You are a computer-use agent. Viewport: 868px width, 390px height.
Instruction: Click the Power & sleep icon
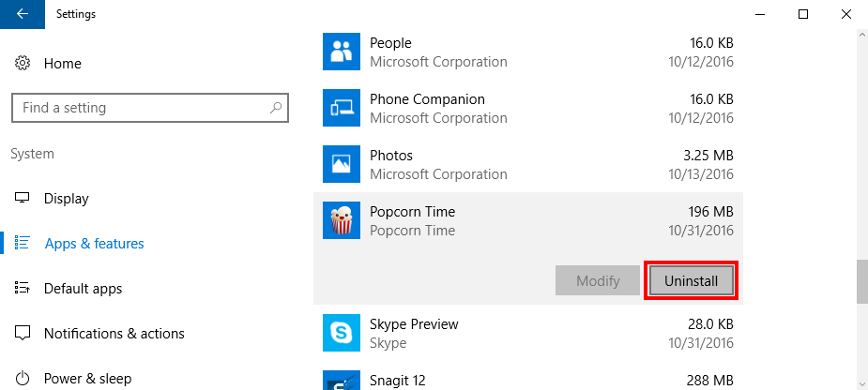tap(23, 379)
